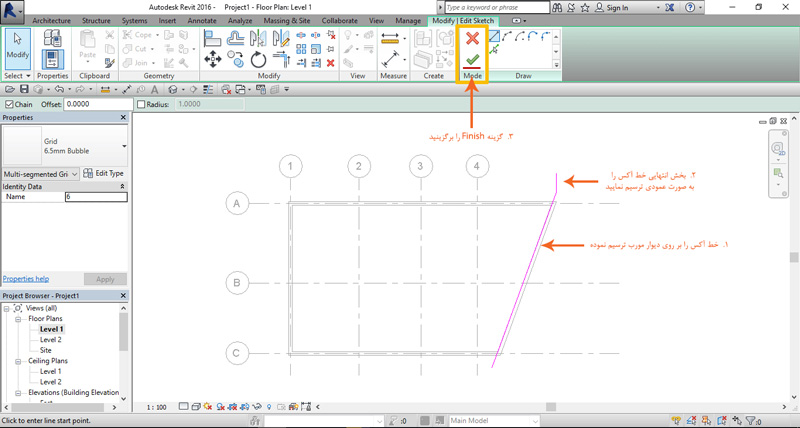Image resolution: width=800 pixels, height=428 pixels.
Task: Collapse the Floor Plans tree node
Action: click(18, 319)
